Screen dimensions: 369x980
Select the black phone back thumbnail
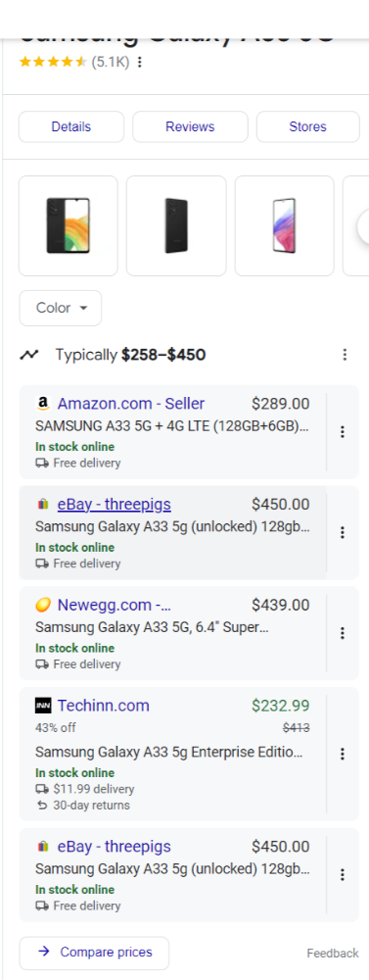pos(176,225)
